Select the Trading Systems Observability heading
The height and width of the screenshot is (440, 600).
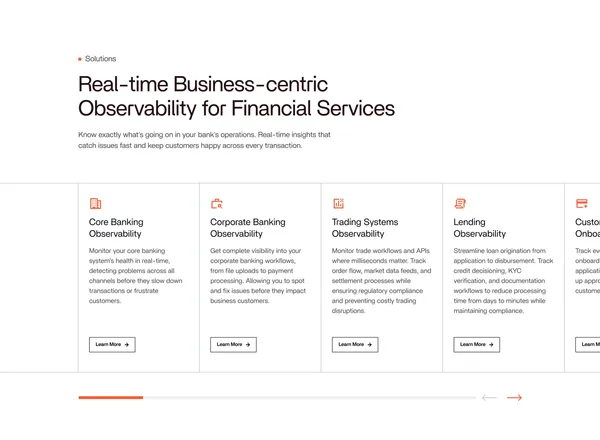click(365, 228)
